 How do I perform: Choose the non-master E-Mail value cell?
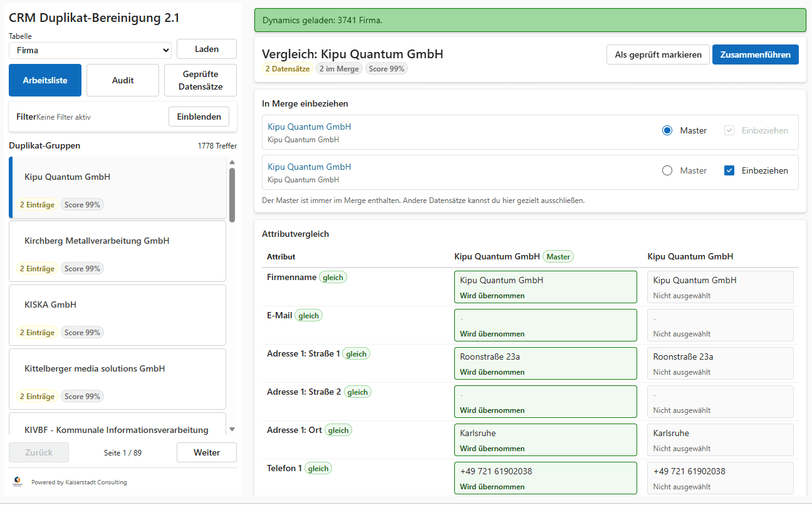(721, 325)
